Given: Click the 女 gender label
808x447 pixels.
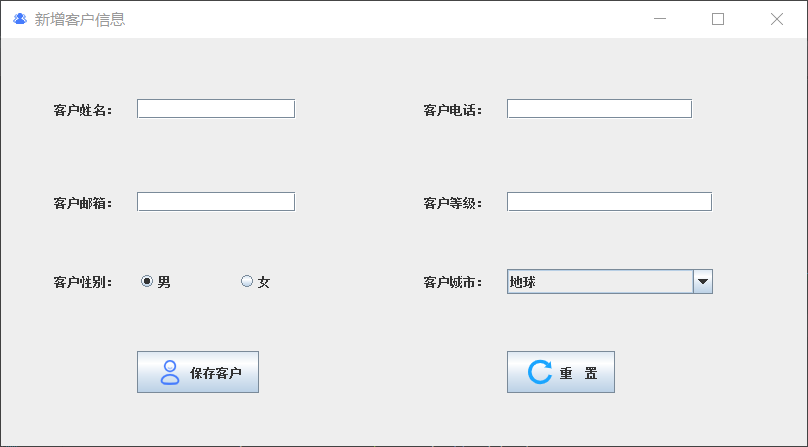Looking at the screenshot, I should (x=264, y=282).
